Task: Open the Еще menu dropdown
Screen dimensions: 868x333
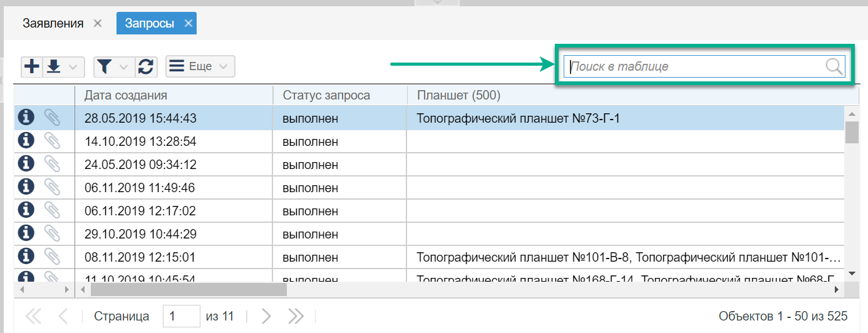Action: click(200, 66)
